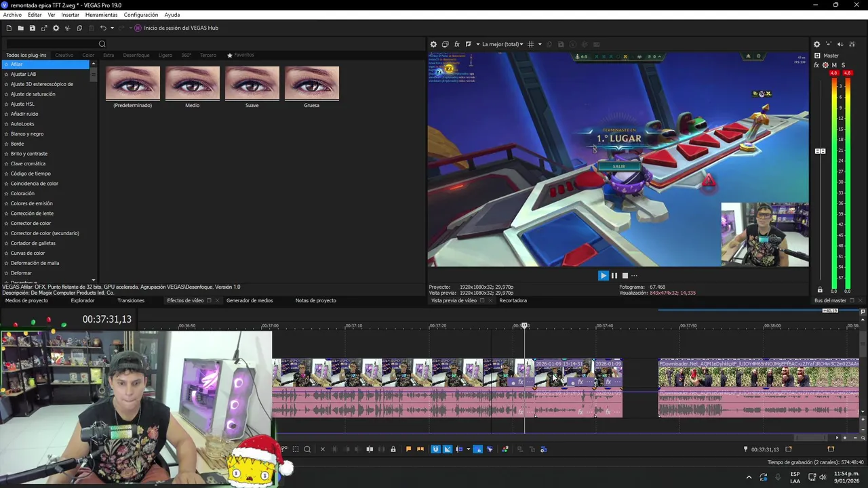Open the Master bus FX

point(816,65)
